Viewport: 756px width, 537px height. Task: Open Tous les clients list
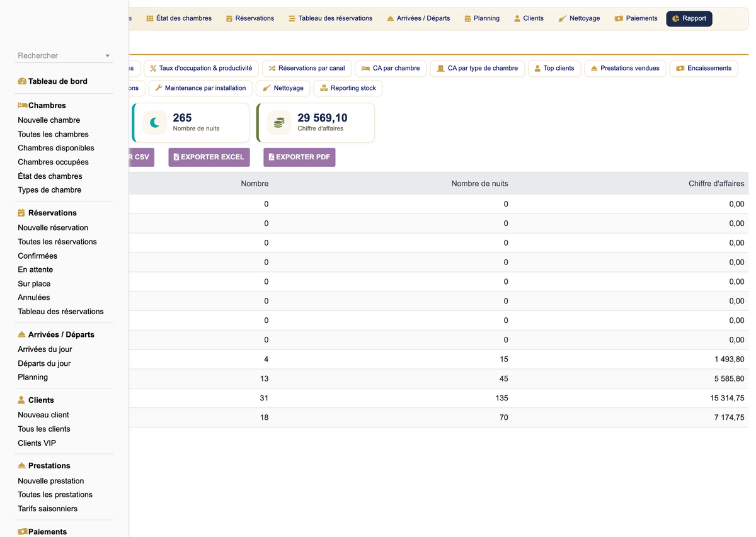(x=44, y=429)
